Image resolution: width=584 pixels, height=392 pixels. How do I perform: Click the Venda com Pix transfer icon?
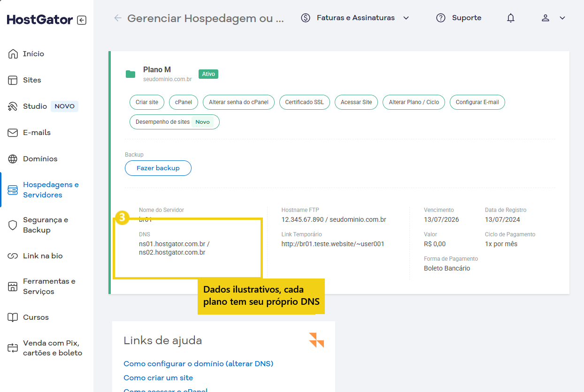pyautogui.click(x=13, y=348)
